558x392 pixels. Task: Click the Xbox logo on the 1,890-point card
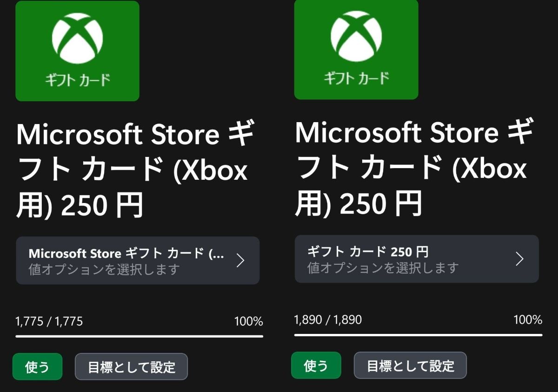(356, 36)
